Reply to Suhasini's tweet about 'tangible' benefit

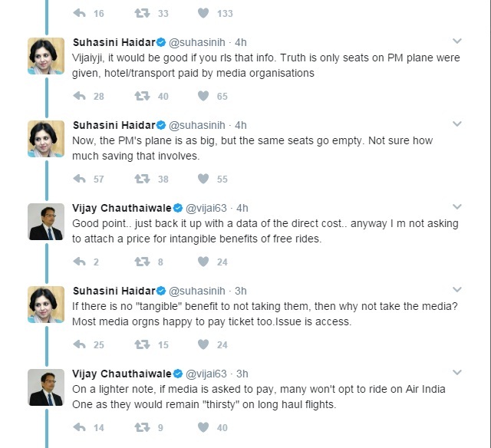pos(79,344)
